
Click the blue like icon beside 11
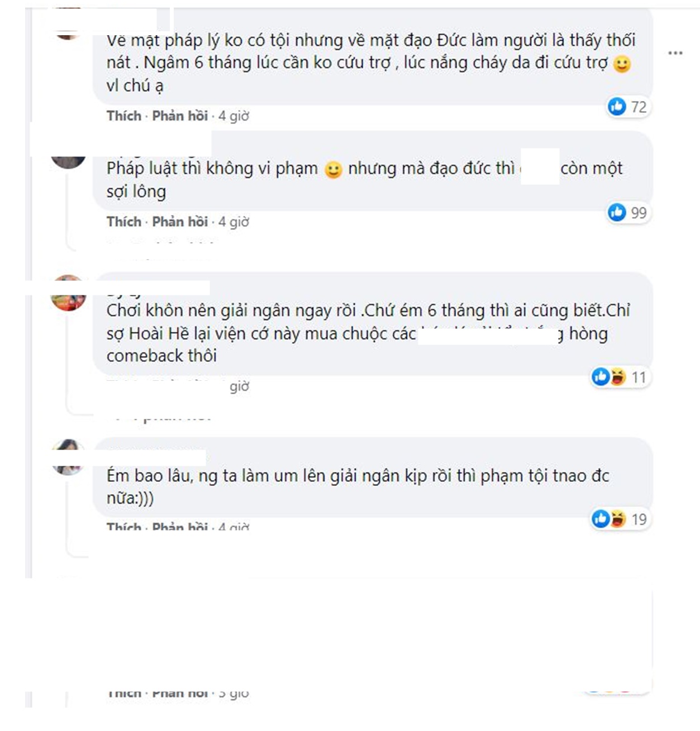tap(601, 377)
